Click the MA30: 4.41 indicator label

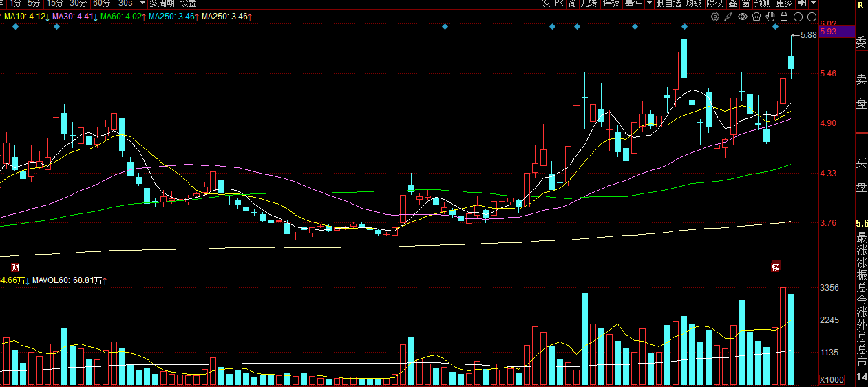point(73,16)
